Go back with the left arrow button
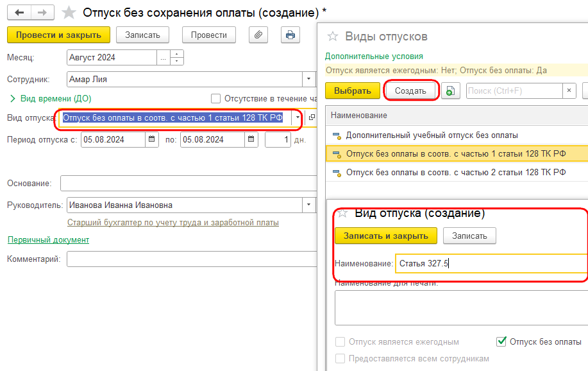Screen dimensions: 588x371 pos(19,12)
